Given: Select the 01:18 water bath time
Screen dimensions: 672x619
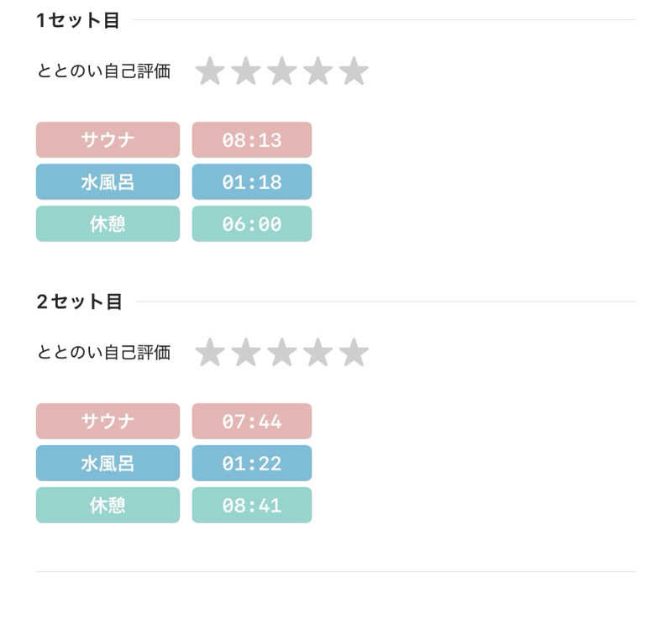Looking at the screenshot, I should point(252,181).
